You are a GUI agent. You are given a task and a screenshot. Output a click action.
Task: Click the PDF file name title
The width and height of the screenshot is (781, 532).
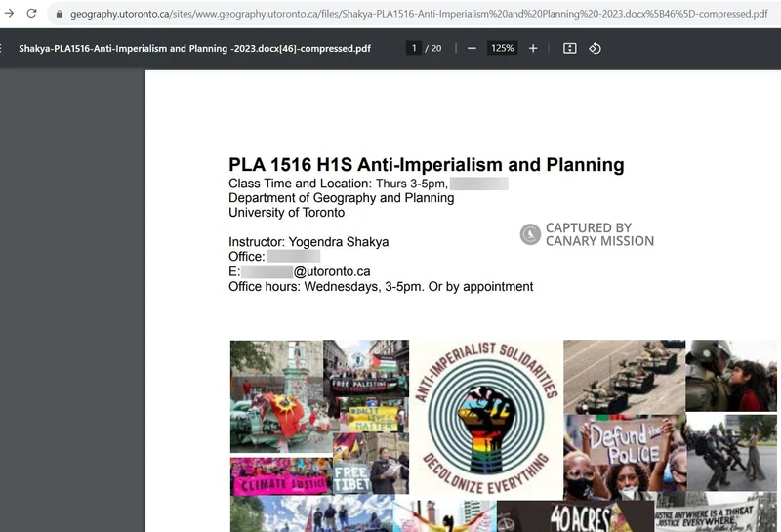(x=194, y=48)
